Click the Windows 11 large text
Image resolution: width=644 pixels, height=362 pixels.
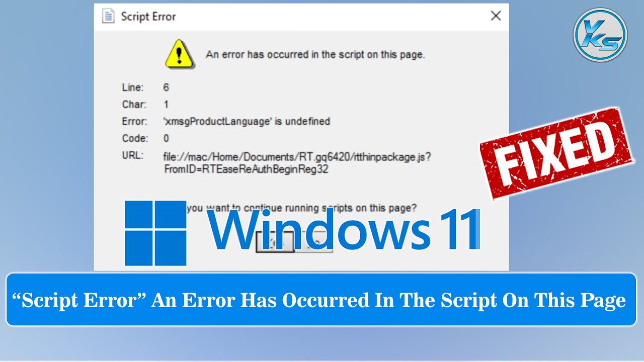344,230
